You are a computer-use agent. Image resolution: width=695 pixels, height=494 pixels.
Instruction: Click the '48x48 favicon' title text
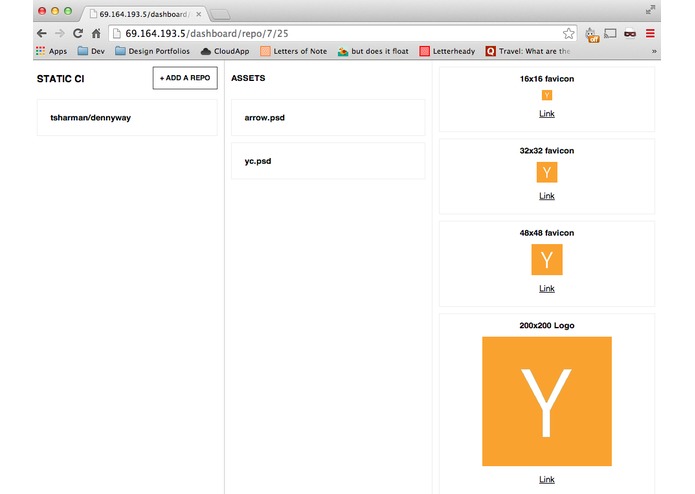[547, 233]
